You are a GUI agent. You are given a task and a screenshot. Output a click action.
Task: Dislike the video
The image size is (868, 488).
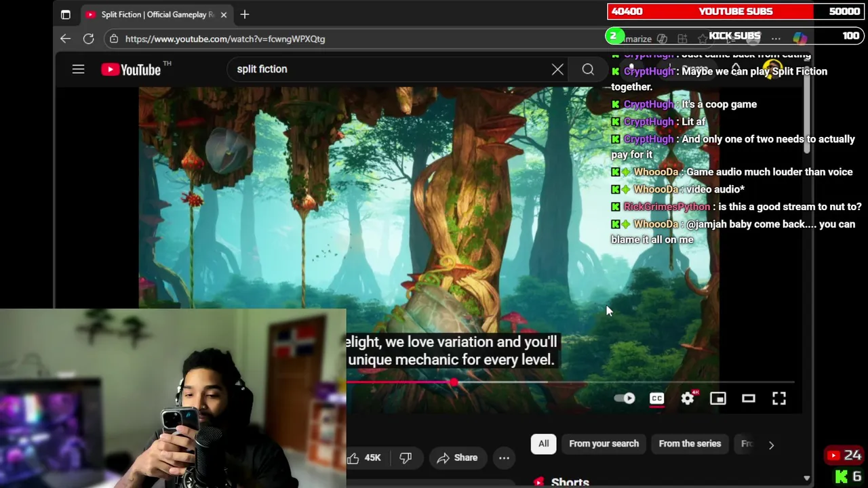(406, 458)
